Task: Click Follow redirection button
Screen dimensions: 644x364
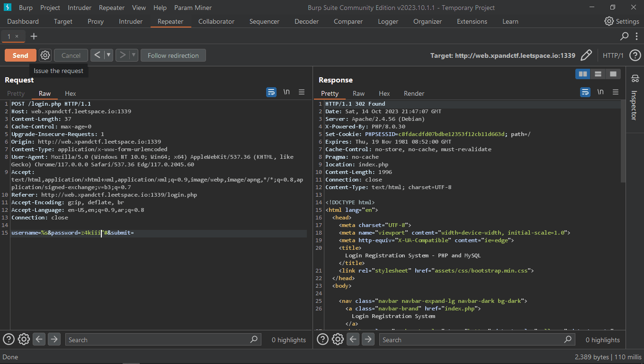Action: click(x=173, y=55)
